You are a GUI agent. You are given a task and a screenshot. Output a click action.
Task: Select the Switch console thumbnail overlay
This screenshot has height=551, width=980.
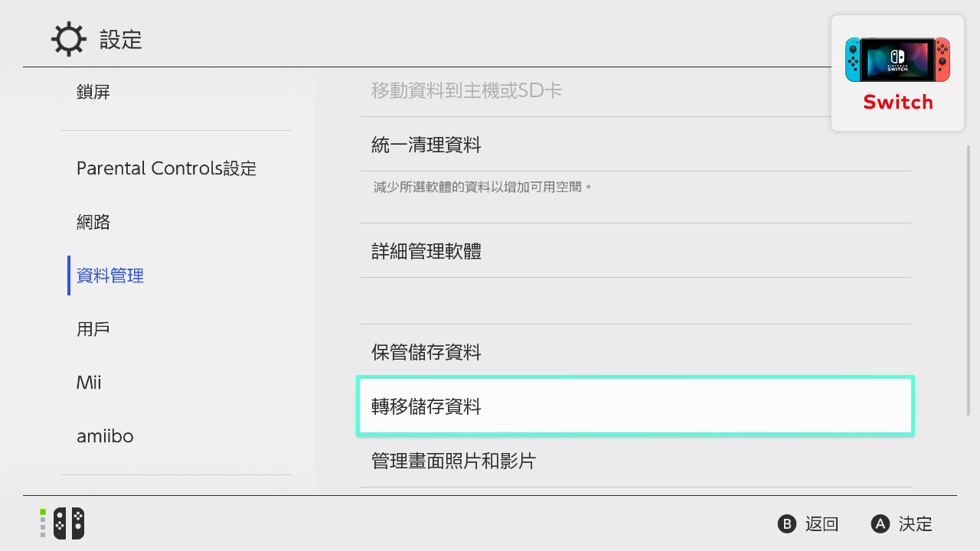897,58
